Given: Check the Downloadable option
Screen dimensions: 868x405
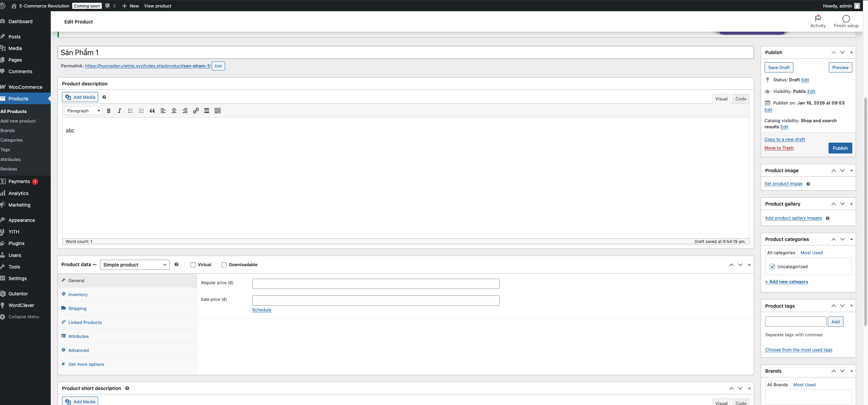Looking at the screenshot, I should 224,265.
